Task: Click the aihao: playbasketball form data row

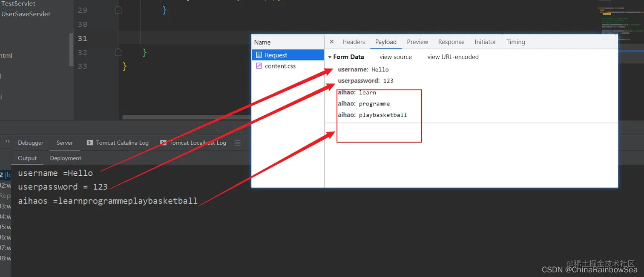Action: coord(372,115)
